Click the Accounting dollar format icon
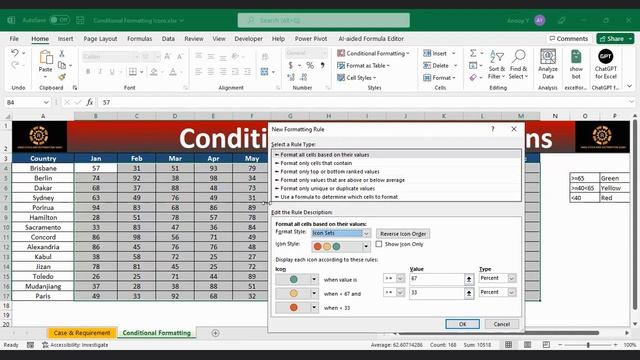Screen dimensions: 640x360 click(291, 65)
